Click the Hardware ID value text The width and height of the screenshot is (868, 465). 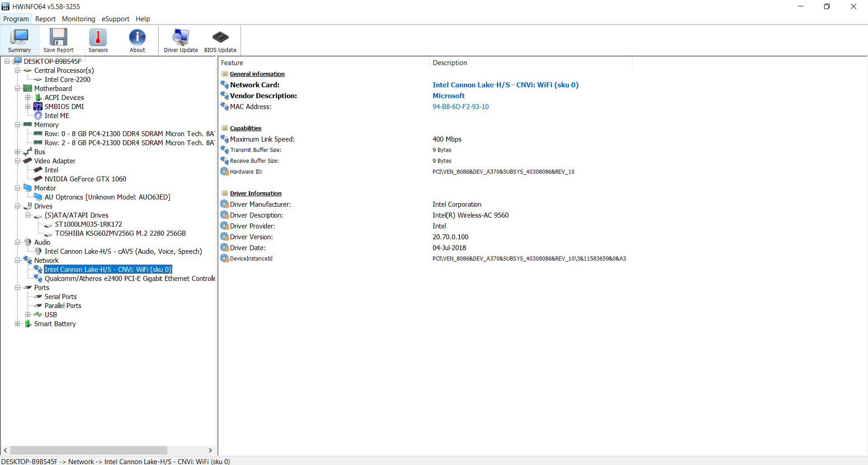pyautogui.click(x=503, y=172)
